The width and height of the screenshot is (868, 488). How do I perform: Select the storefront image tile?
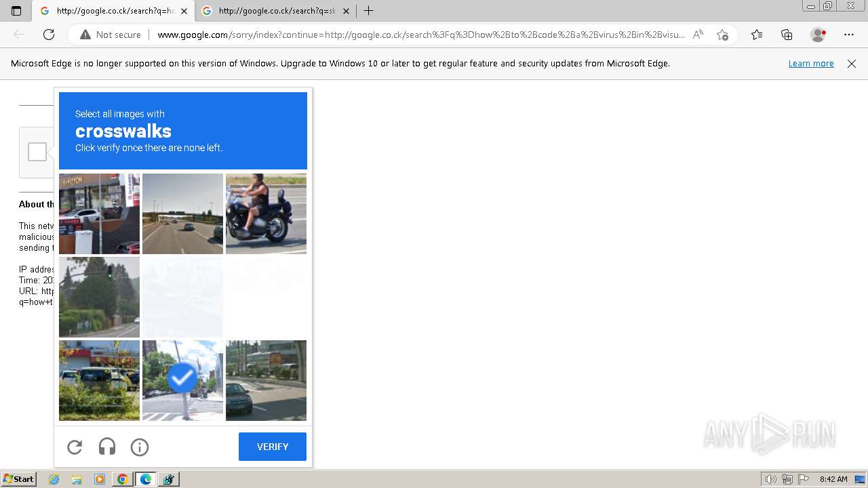tap(99, 213)
